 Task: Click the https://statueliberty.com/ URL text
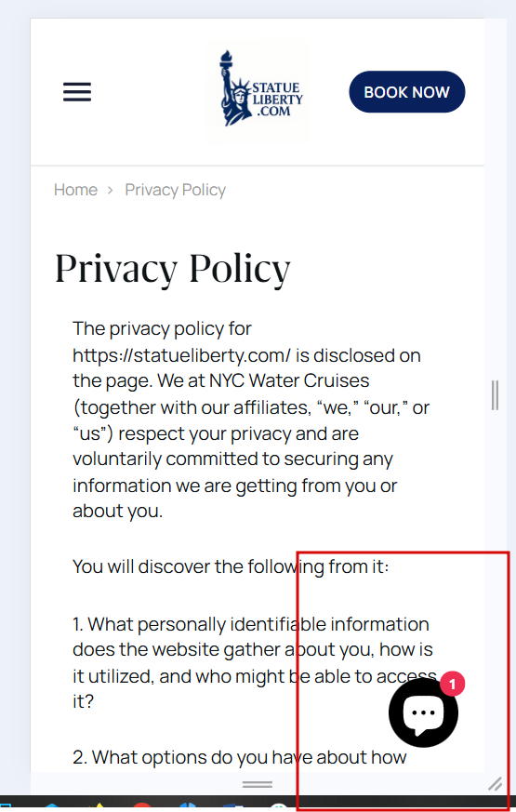point(181,355)
